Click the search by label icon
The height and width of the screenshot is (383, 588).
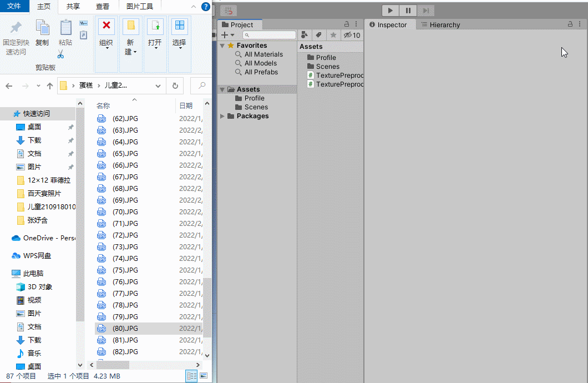point(319,34)
